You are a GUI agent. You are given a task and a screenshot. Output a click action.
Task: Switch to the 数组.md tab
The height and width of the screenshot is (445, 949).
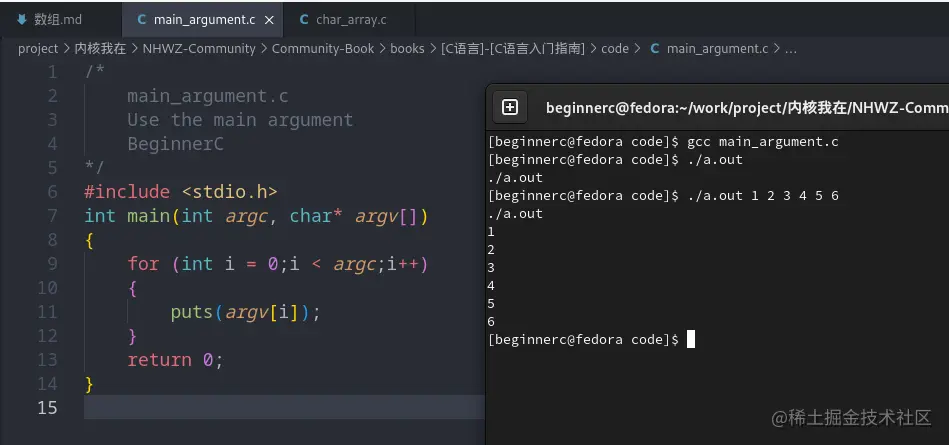coord(59,19)
